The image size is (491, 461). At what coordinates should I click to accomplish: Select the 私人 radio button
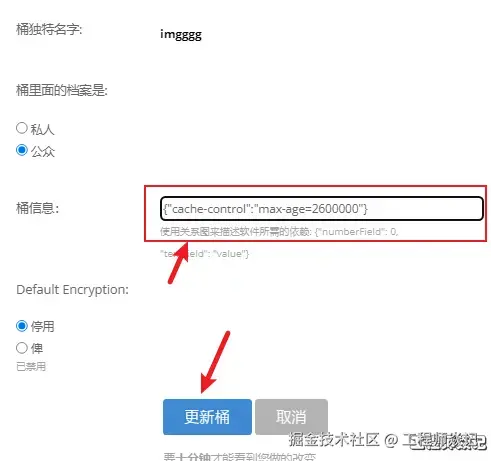[22, 128]
